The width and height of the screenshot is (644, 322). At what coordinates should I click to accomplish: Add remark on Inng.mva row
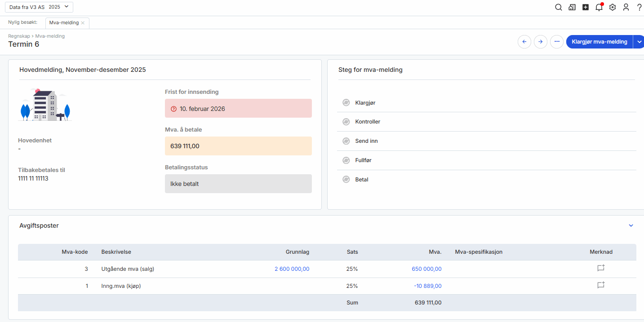click(x=601, y=285)
